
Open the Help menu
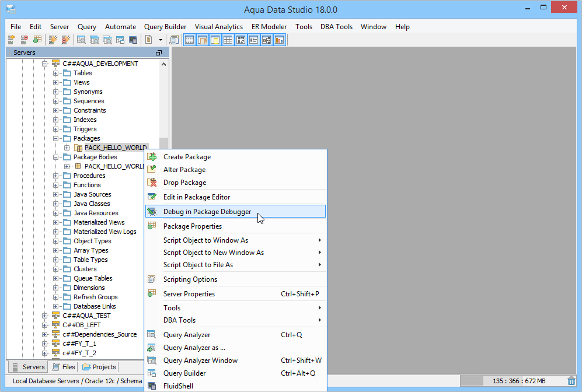pyautogui.click(x=402, y=27)
